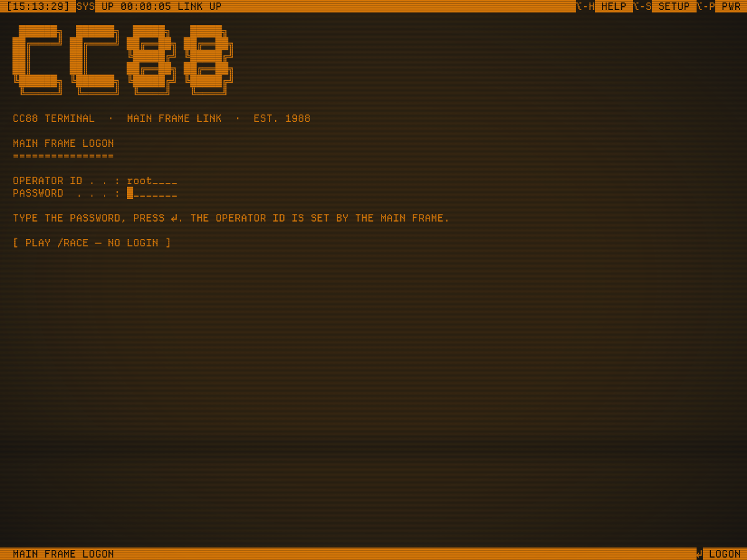Click the TYPE THE PASSWORD instruction line
The image size is (747, 560).
tap(231, 218)
